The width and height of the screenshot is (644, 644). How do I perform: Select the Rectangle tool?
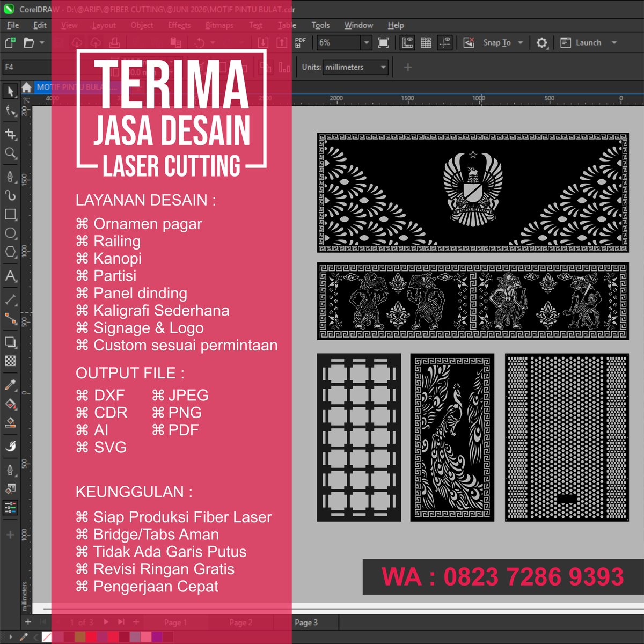pos(10,214)
